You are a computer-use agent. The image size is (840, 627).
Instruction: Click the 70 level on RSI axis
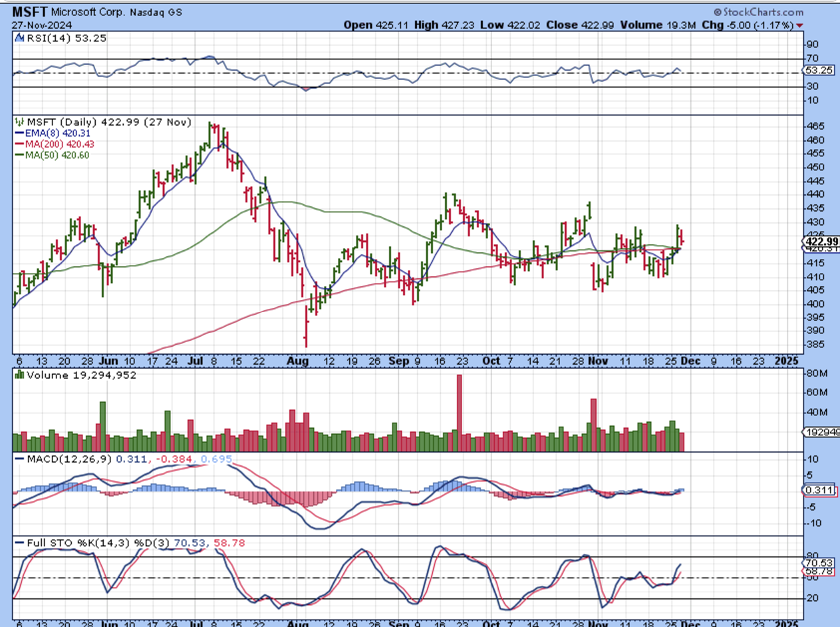click(x=811, y=58)
